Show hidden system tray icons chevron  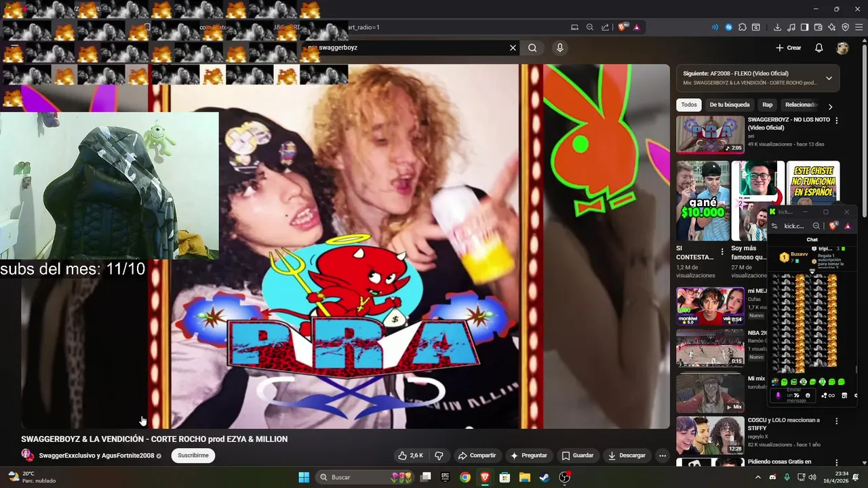point(758,477)
